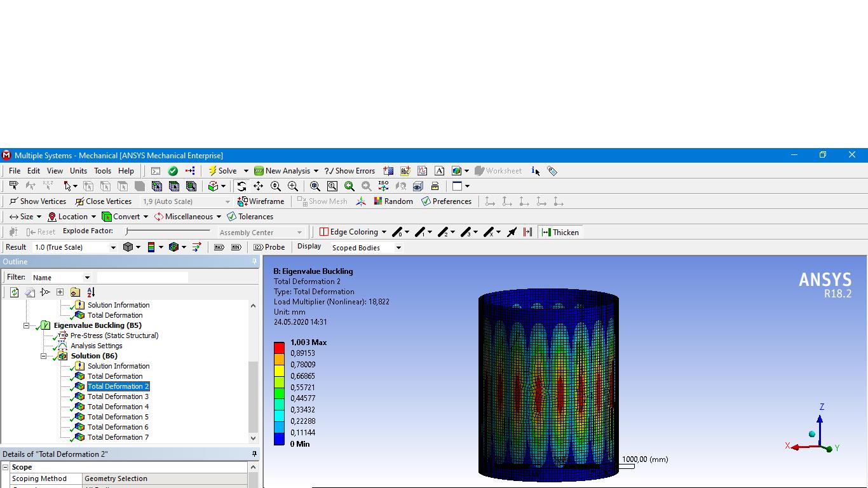
Task: Open the View menu
Action: (x=55, y=171)
